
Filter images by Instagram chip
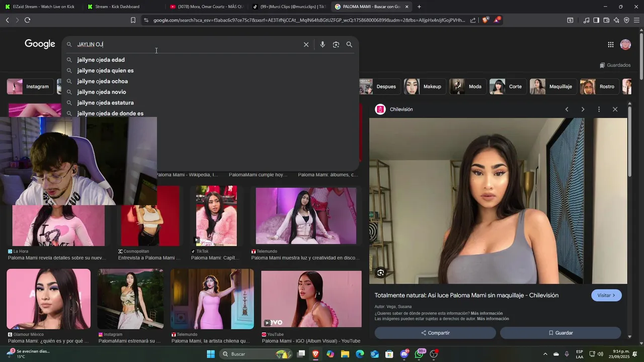(31, 86)
